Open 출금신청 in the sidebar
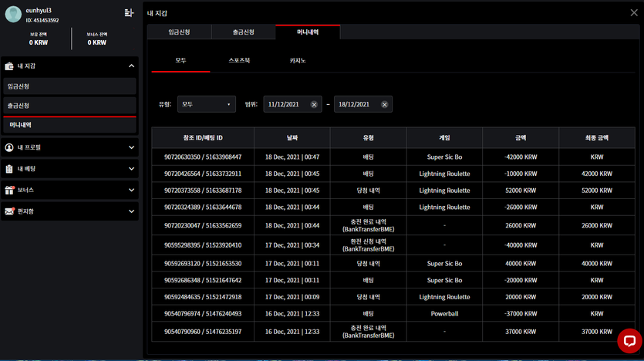 69,106
